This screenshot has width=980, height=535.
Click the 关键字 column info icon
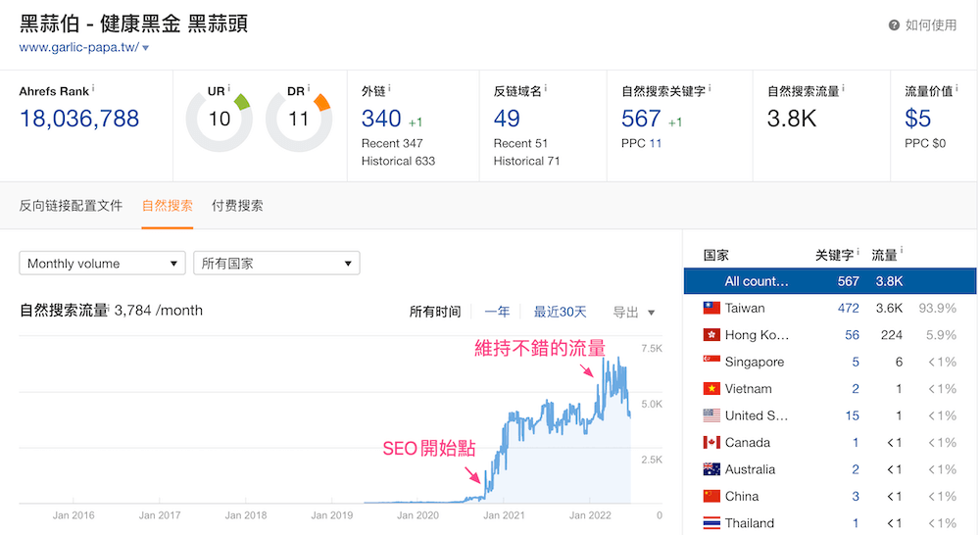857,251
